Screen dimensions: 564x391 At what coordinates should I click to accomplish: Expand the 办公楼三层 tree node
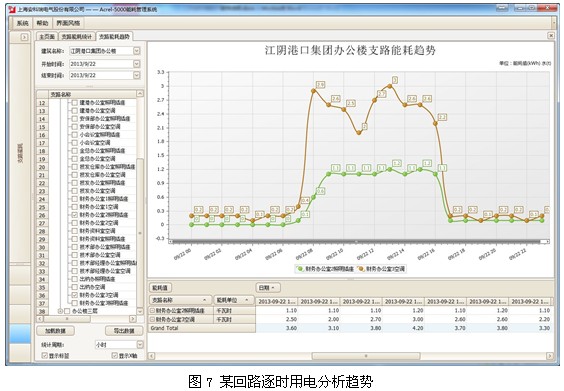60,311
